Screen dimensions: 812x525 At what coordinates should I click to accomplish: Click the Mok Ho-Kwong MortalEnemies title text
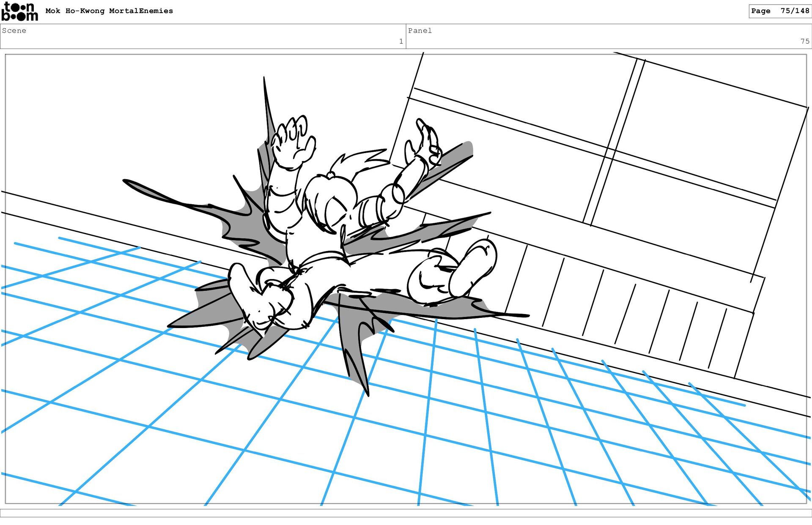point(109,11)
